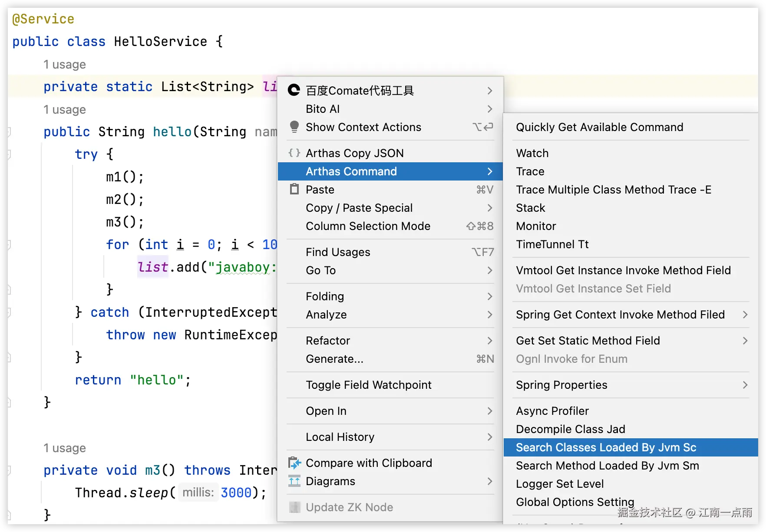
Task: Expand the Spring Properties submenu arrow
Action: 745,385
